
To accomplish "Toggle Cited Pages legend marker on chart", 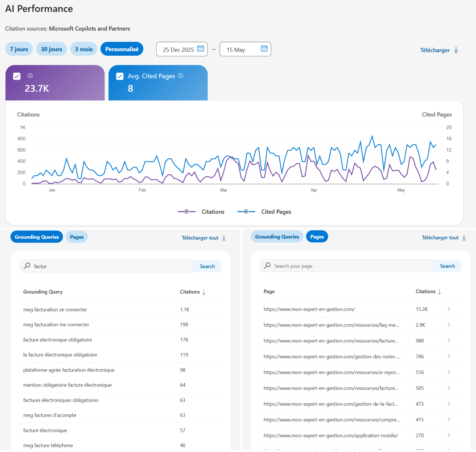I will pyautogui.click(x=246, y=211).
